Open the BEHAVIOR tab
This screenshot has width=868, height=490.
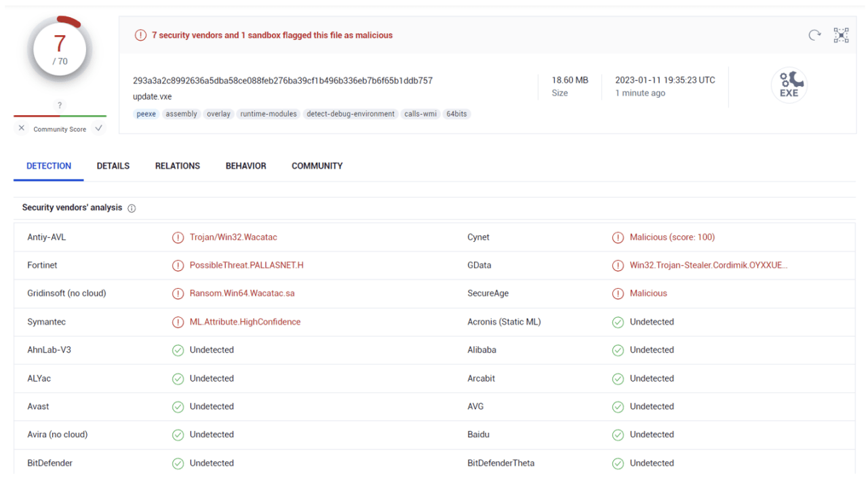pos(246,166)
